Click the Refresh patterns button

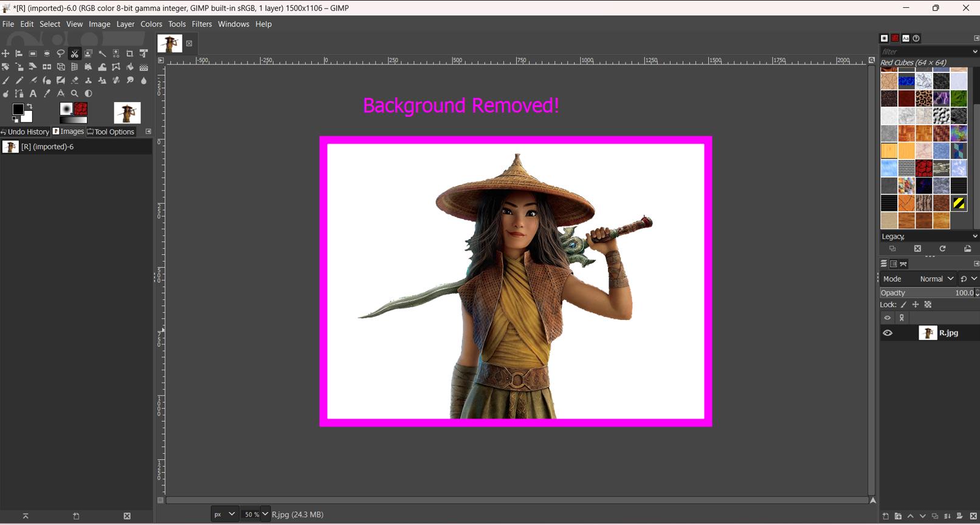(942, 249)
